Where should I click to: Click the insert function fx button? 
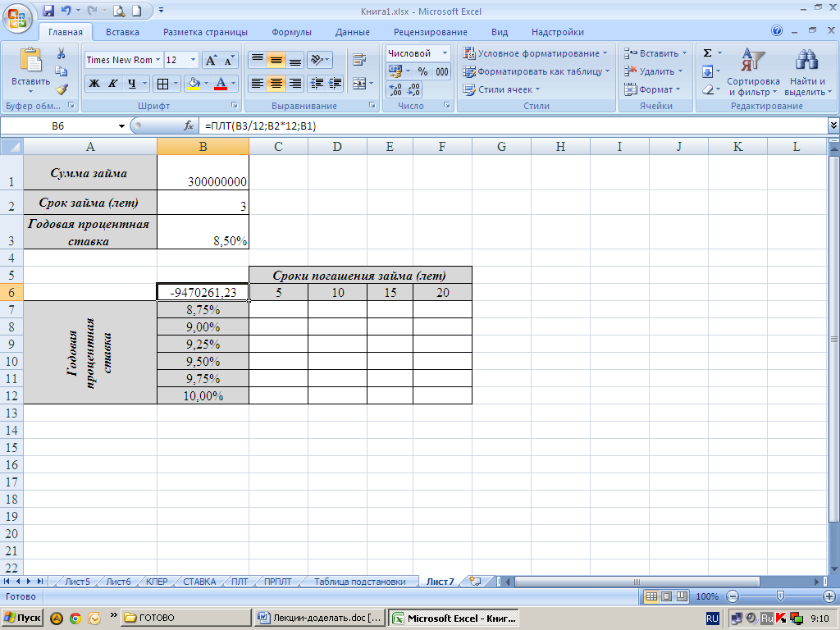pos(189,126)
